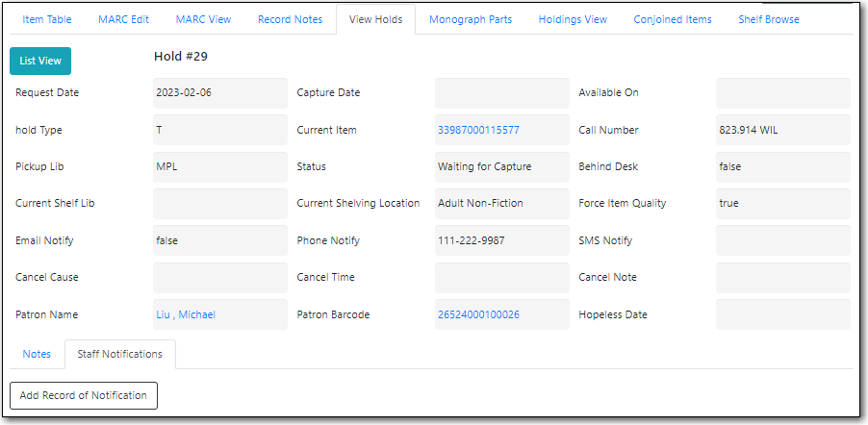Click the Patron Barcode label
The width and height of the screenshot is (868, 425).
[x=333, y=314]
